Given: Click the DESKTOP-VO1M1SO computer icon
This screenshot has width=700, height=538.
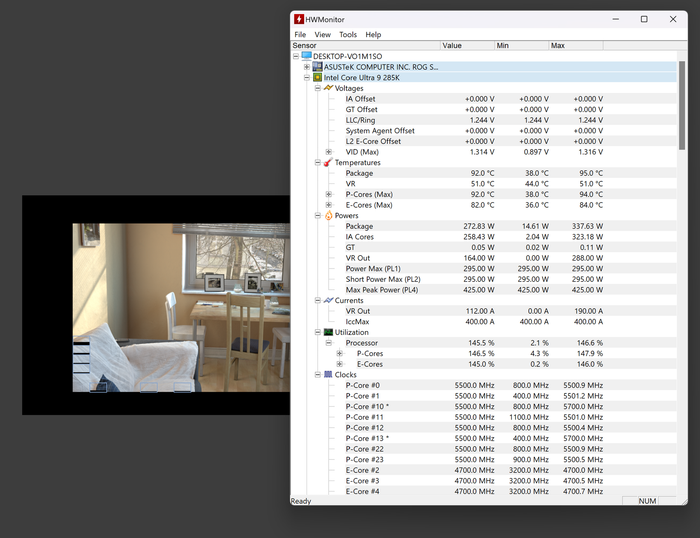Looking at the screenshot, I should (306, 56).
